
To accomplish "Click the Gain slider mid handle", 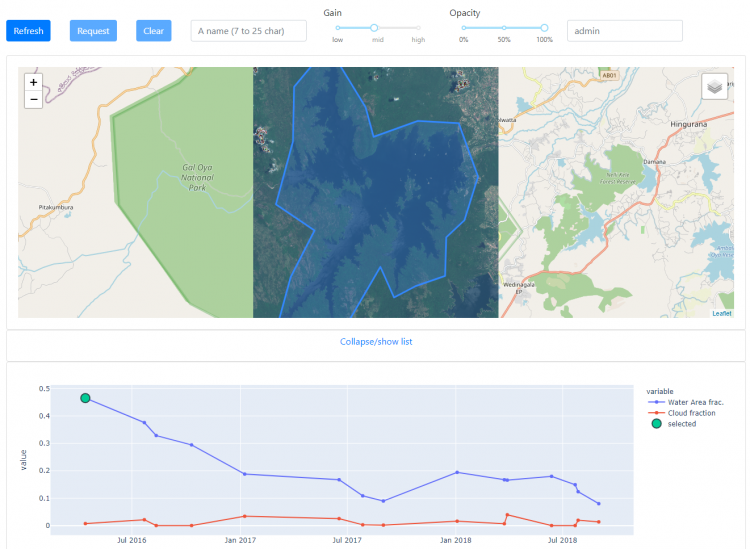I will click(x=374, y=28).
